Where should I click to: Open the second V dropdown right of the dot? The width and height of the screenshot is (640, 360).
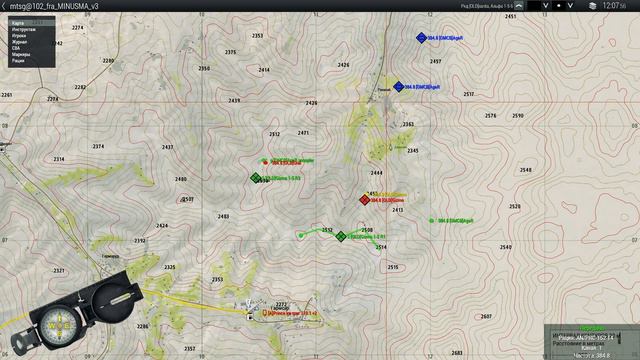[570, 6]
